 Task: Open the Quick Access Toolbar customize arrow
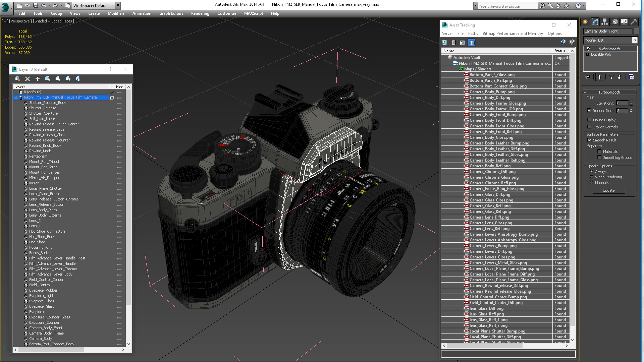click(x=118, y=5)
